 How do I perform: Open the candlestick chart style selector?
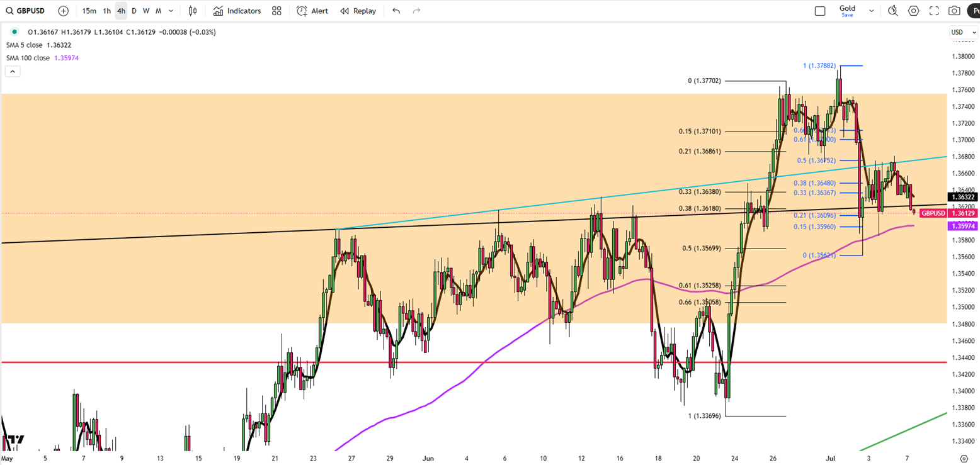click(x=193, y=11)
